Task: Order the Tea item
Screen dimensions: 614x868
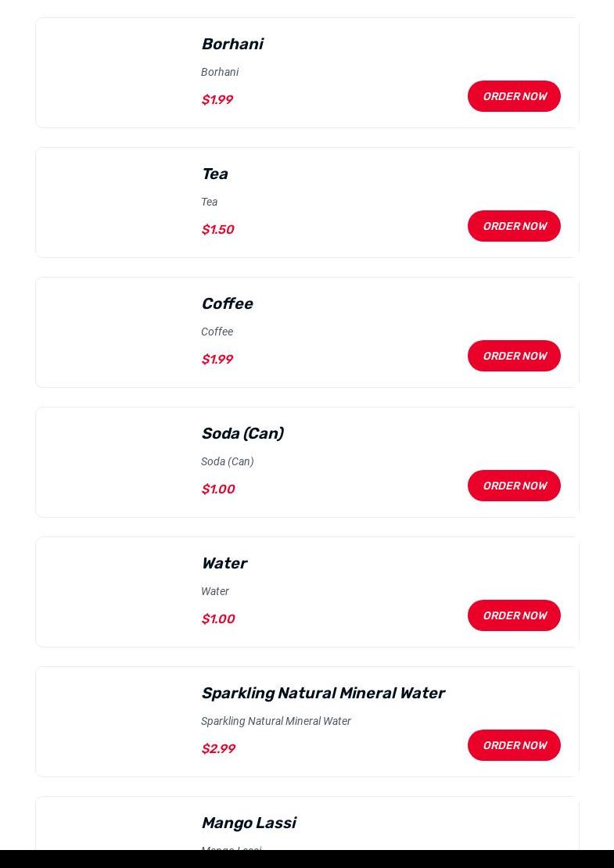Action: (x=514, y=226)
